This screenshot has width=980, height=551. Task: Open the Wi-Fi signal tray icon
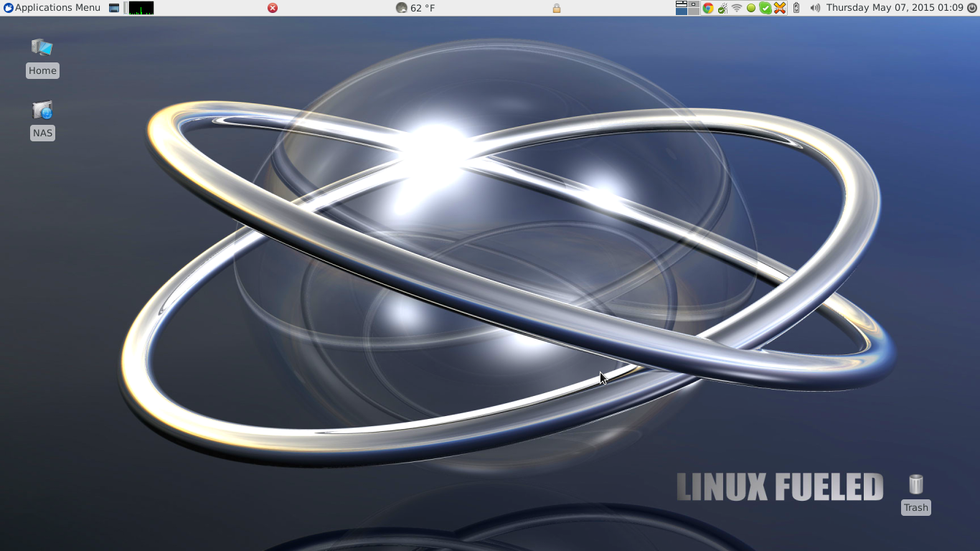pyautogui.click(x=737, y=8)
